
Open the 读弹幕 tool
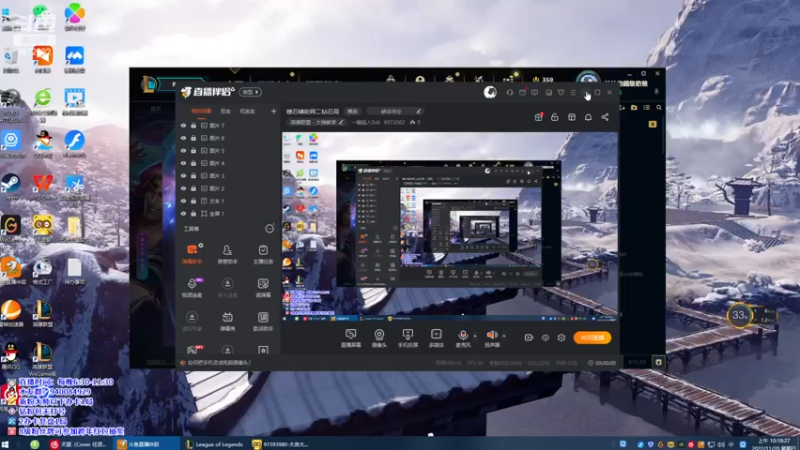click(263, 287)
